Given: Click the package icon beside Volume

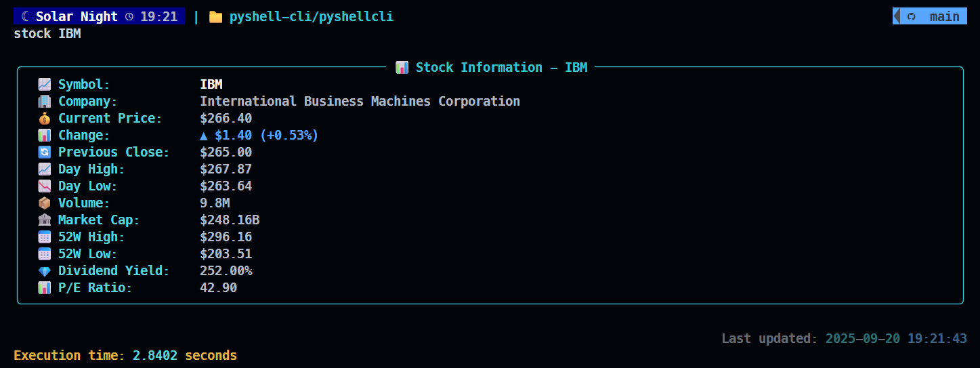Looking at the screenshot, I should 44,203.
